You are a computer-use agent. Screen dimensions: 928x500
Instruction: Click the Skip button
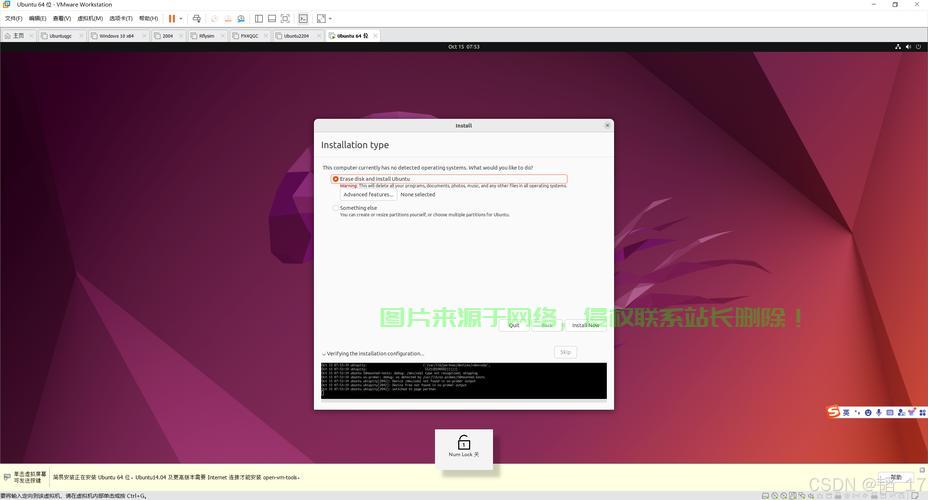566,352
